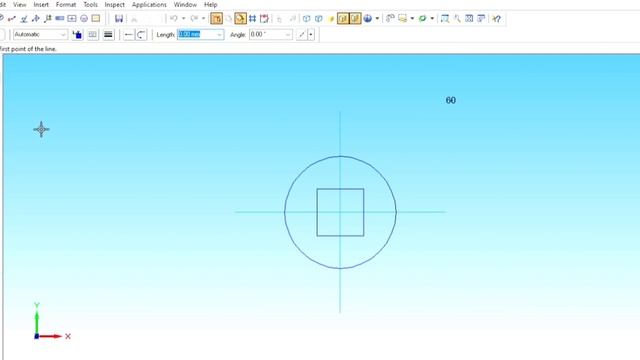Image resolution: width=640 pixels, height=360 pixels.
Task: Click the Redo arrow icon
Action: [195, 19]
